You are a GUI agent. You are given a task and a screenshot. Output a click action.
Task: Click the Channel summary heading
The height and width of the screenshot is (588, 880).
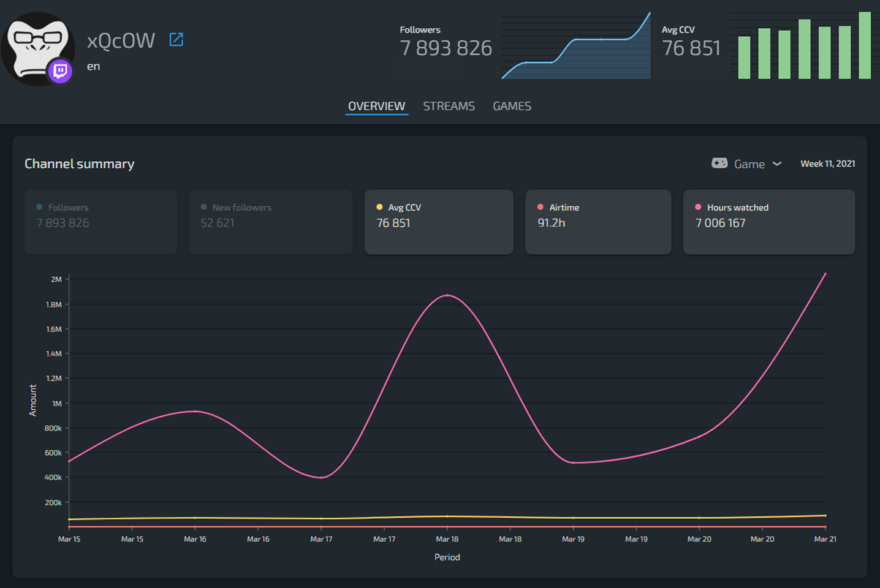click(x=80, y=164)
